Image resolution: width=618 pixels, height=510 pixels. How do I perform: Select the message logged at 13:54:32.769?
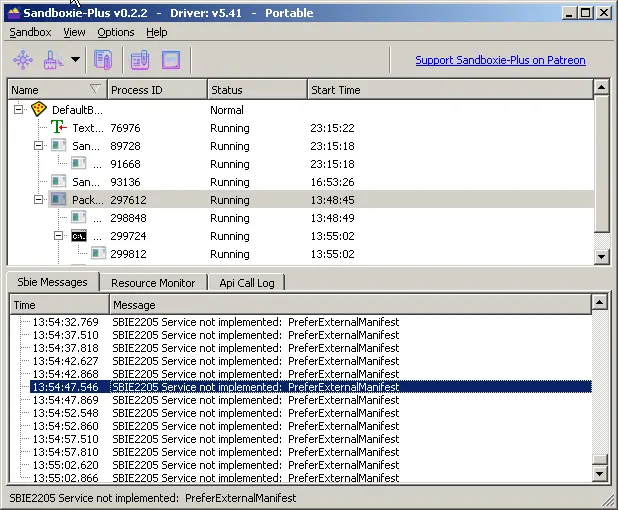[x=311, y=322]
